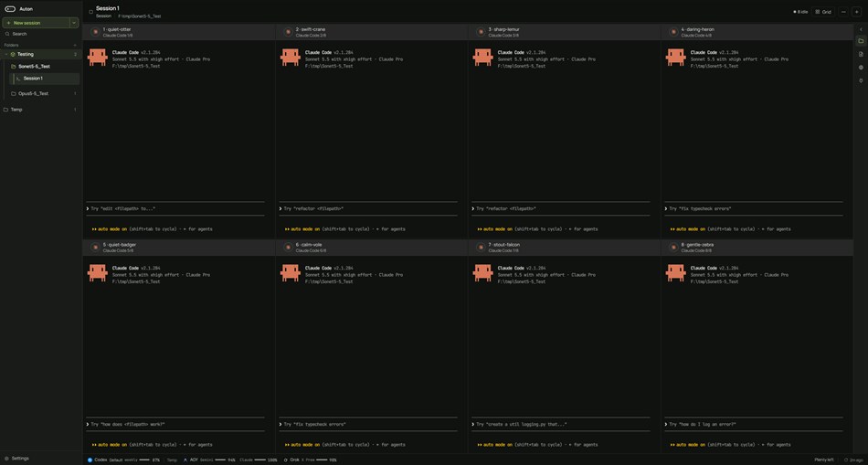Click the Codex weekly usage bar

(x=144, y=460)
